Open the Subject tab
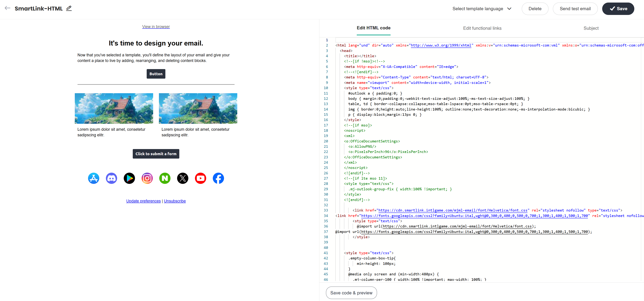Screen dimensions: 644x301 (x=591, y=28)
